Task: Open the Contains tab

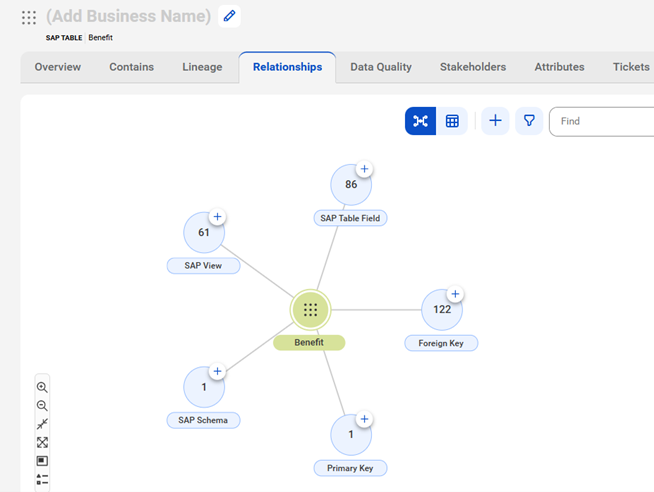Action: (x=131, y=67)
